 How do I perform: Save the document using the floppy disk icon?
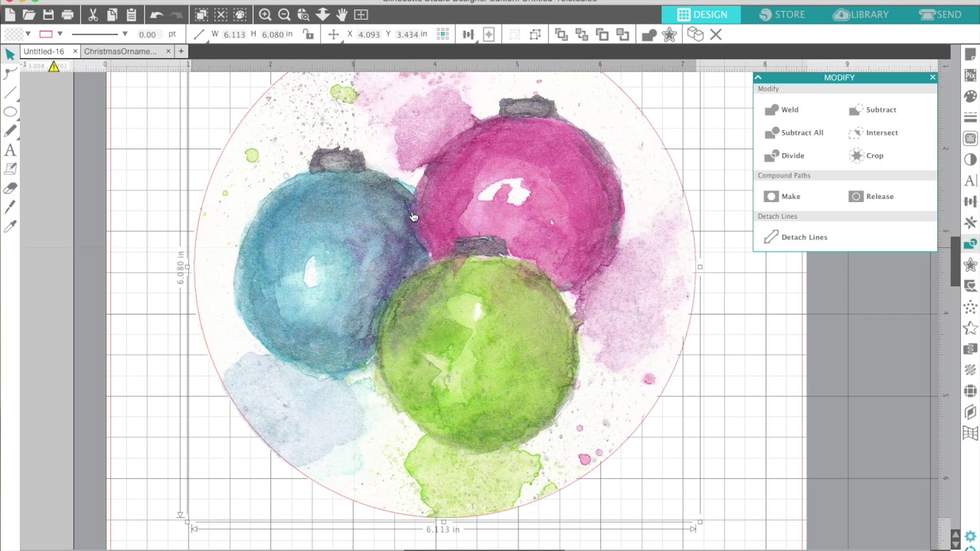pyautogui.click(x=48, y=15)
